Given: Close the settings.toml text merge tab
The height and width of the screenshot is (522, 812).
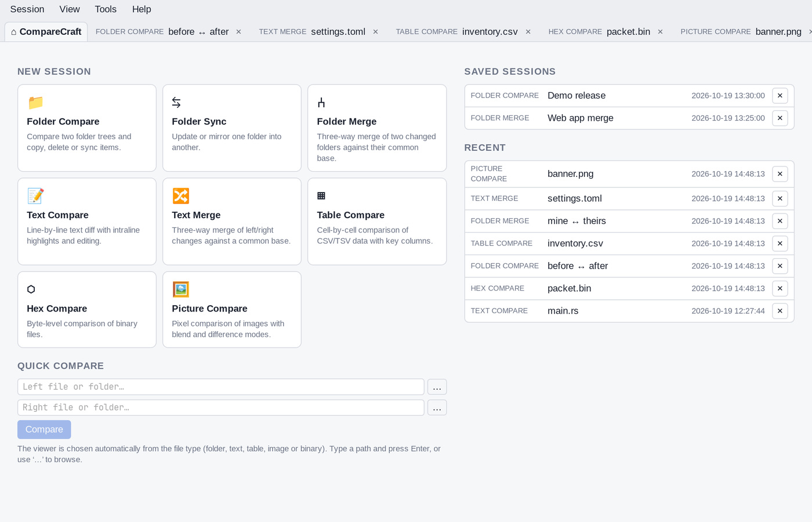Looking at the screenshot, I should pyautogui.click(x=375, y=32).
